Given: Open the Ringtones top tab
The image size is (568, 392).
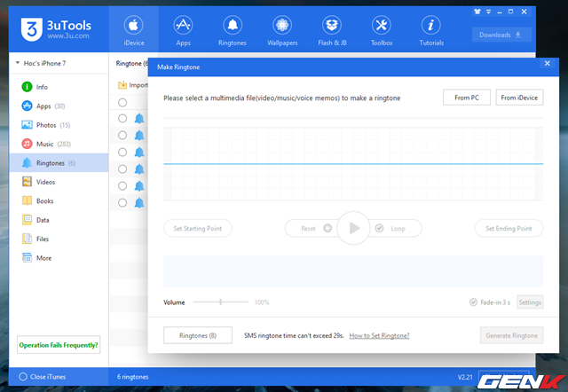Looking at the screenshot, I should tap(233, 30).
